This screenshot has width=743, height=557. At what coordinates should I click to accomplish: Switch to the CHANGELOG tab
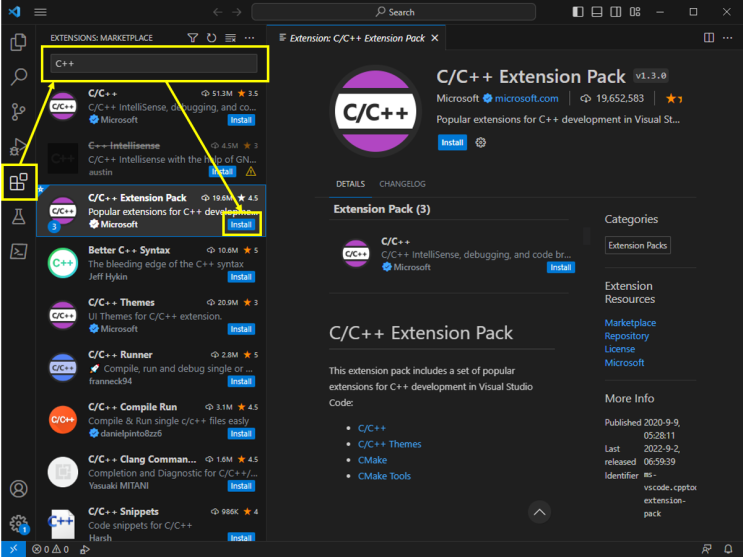(402, 184)
